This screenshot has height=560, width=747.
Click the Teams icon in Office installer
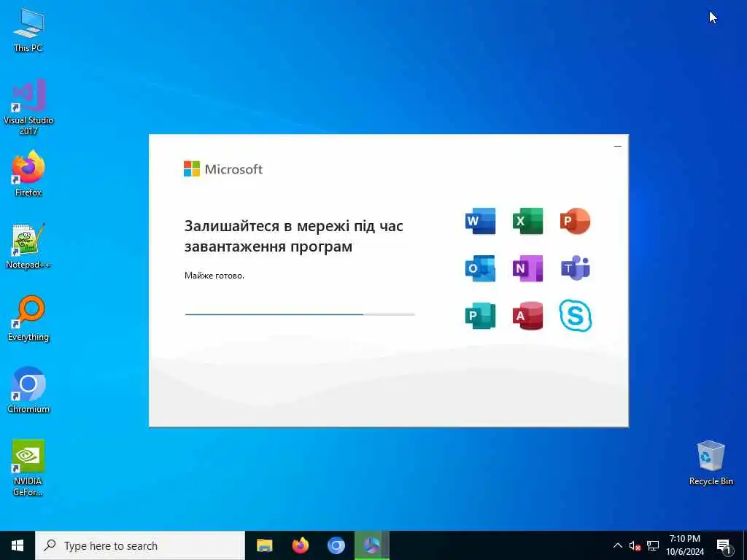[x=575, y=268]
